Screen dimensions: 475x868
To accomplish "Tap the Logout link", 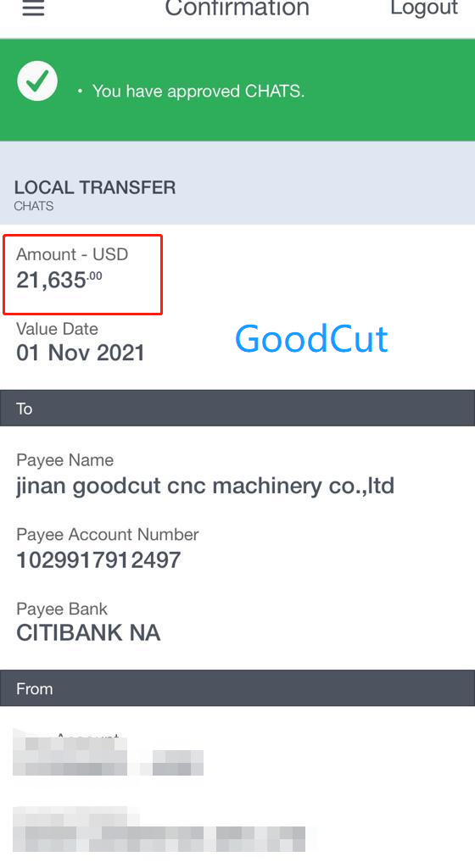I will point(424,8).
